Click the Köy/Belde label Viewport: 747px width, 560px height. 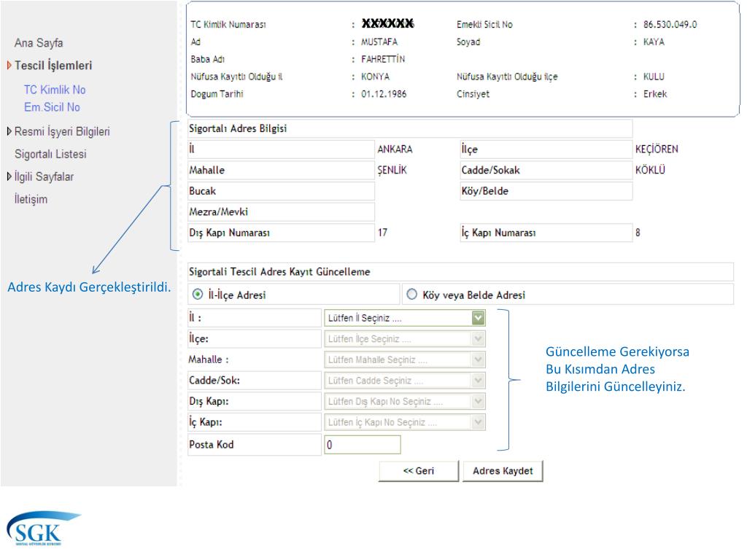coord(484,191)
